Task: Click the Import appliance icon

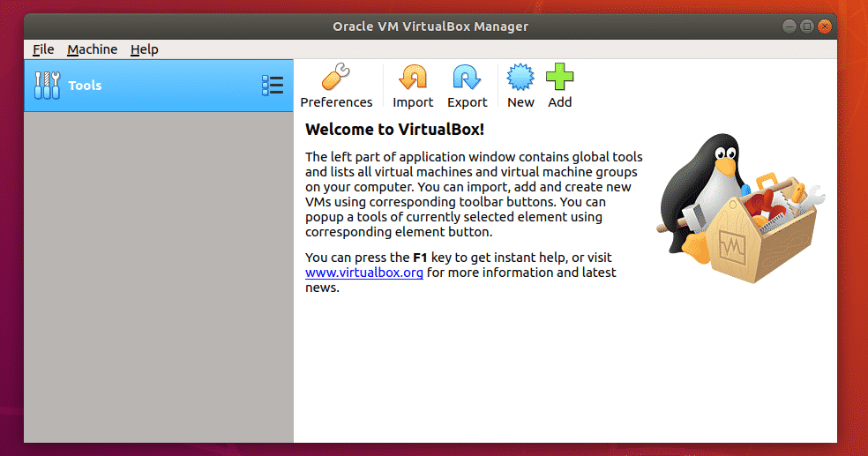Action: [x=413, y=77]
